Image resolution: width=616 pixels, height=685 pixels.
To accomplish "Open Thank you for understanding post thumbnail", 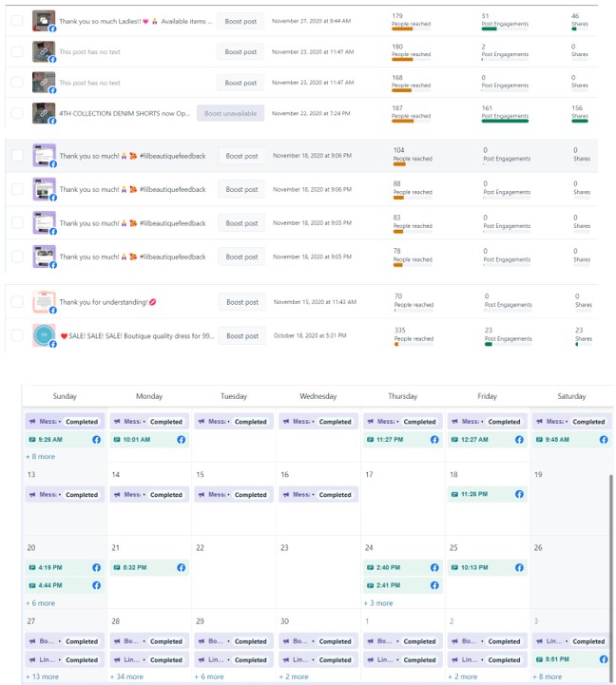I will 44,301.
